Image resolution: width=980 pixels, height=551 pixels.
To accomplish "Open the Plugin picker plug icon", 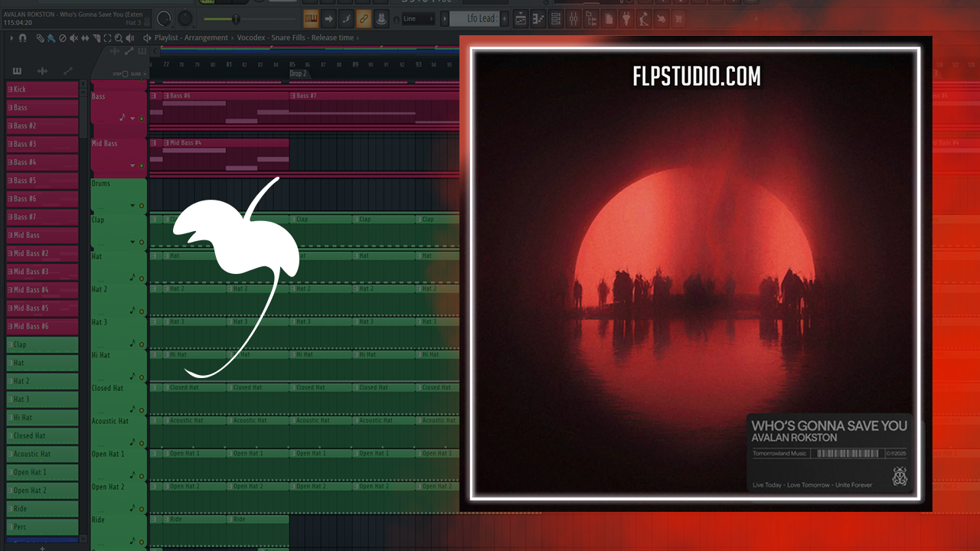I will coord(627,18).
